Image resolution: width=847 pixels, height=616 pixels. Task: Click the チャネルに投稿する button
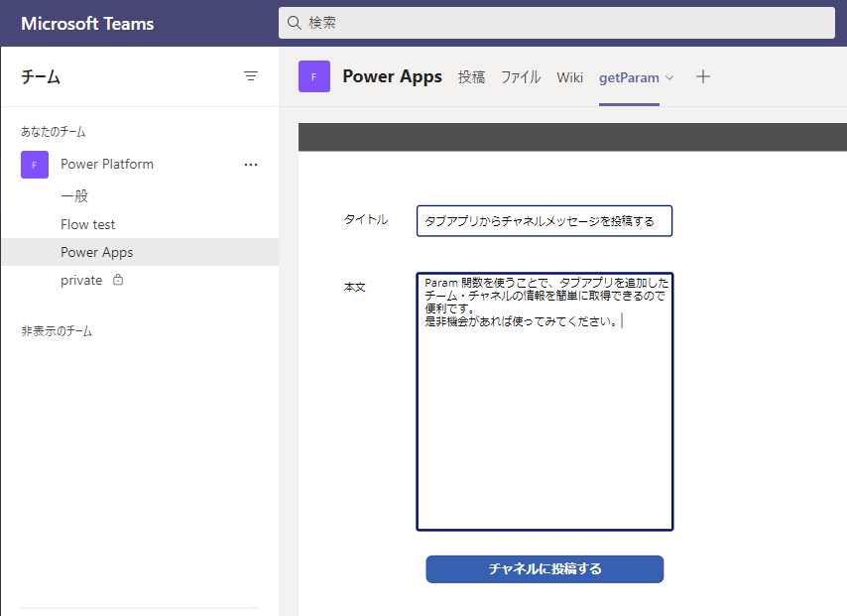544,569
